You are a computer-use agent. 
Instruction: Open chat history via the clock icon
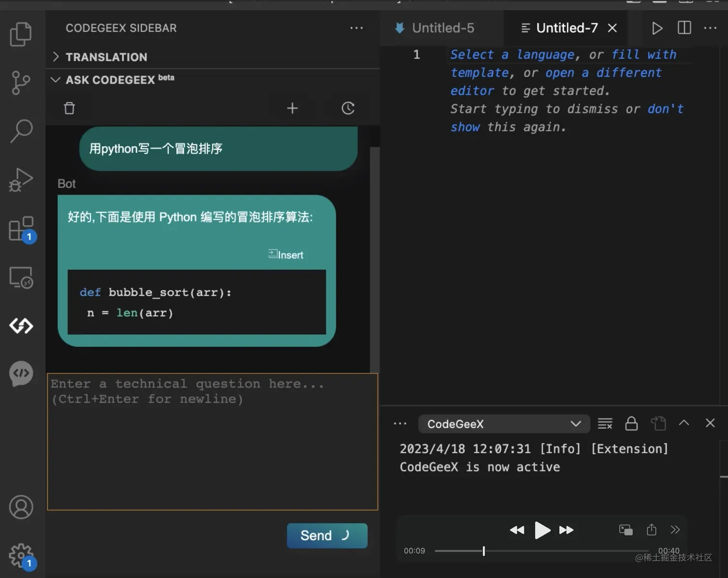coord(348,108)
